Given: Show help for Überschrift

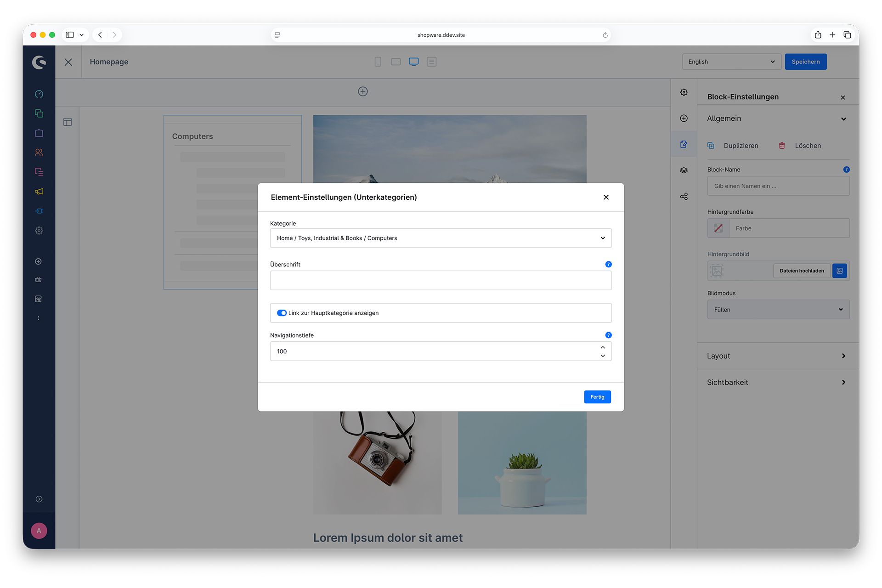Looking at the screenshot, I should pos(609,264).
